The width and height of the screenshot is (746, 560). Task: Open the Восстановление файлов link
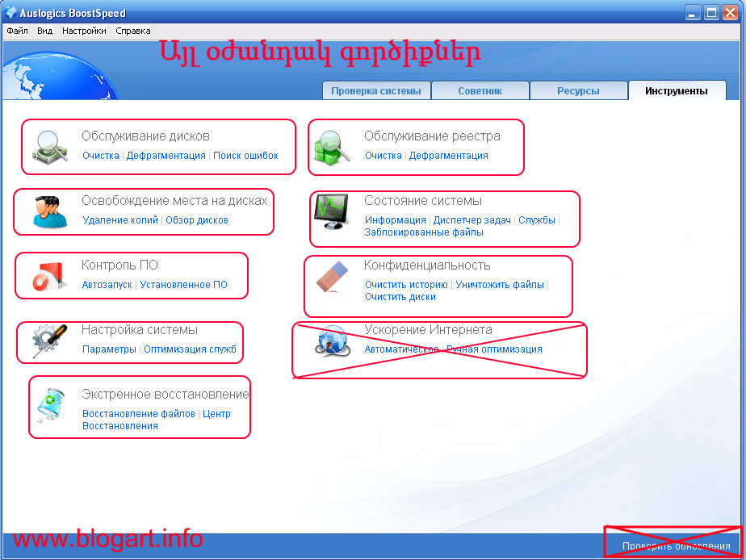click(139, 414)
